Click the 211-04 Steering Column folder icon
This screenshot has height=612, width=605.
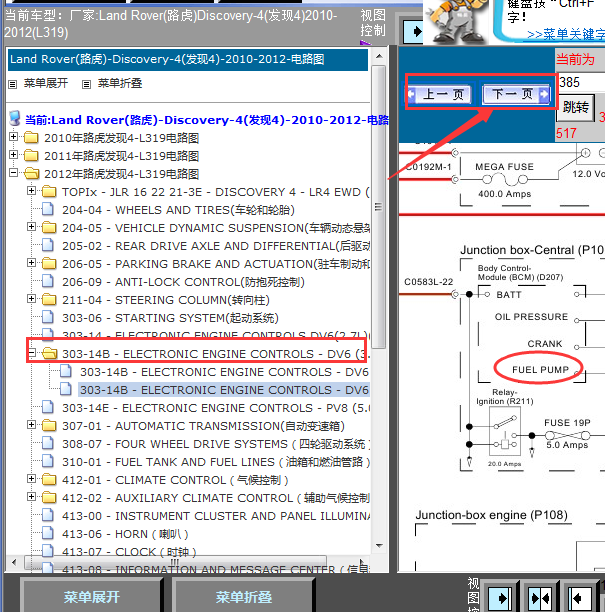pyautogui.click(x=49, y=299)
